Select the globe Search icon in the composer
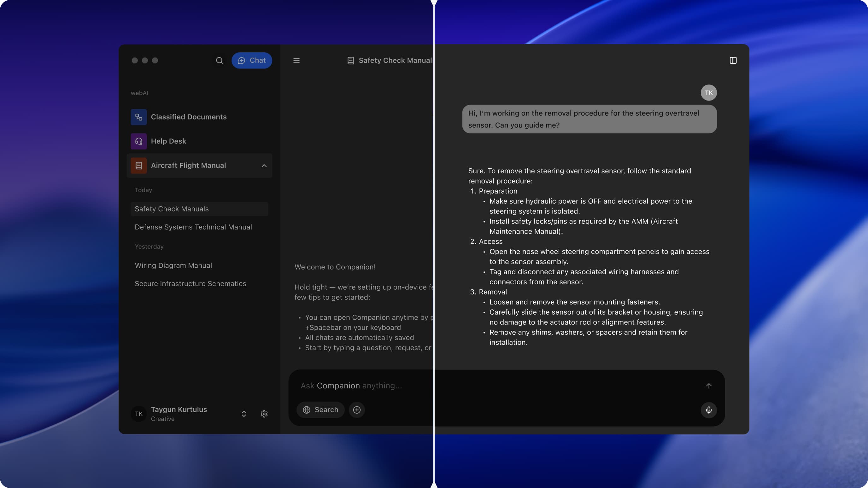The image size is (868, 488). 307,410
